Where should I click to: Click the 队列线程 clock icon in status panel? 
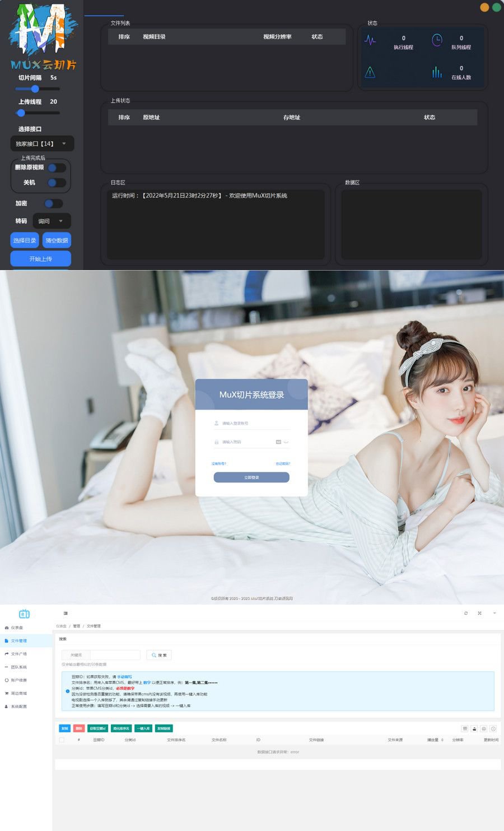point(437,40)
